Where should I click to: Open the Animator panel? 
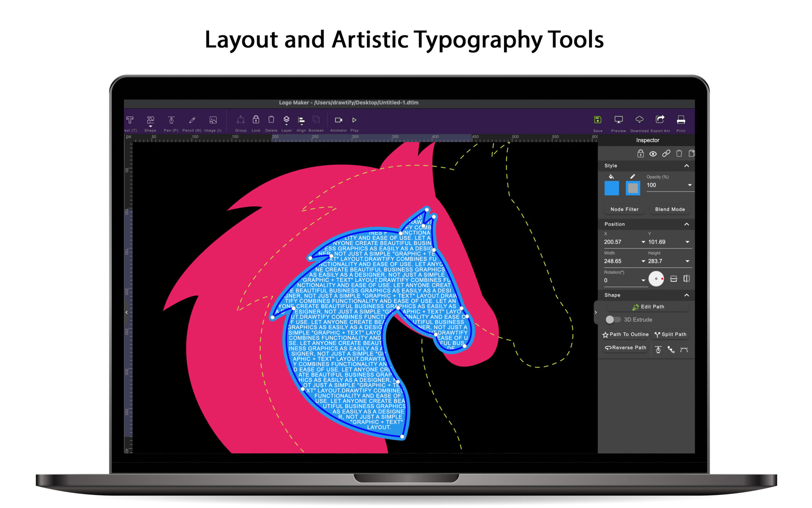(x=339, y=120)
